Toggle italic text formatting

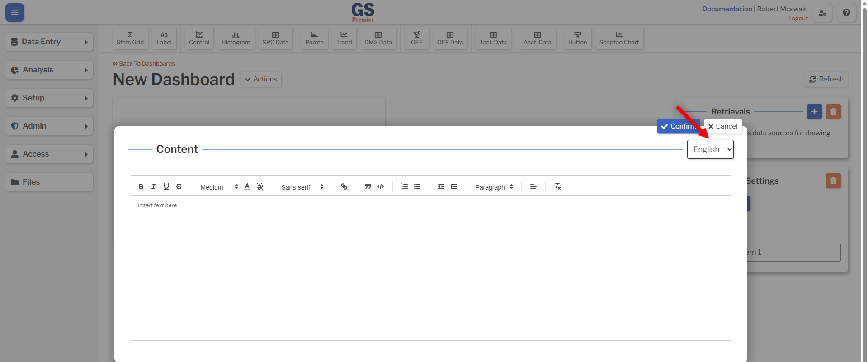pos(153,186)
